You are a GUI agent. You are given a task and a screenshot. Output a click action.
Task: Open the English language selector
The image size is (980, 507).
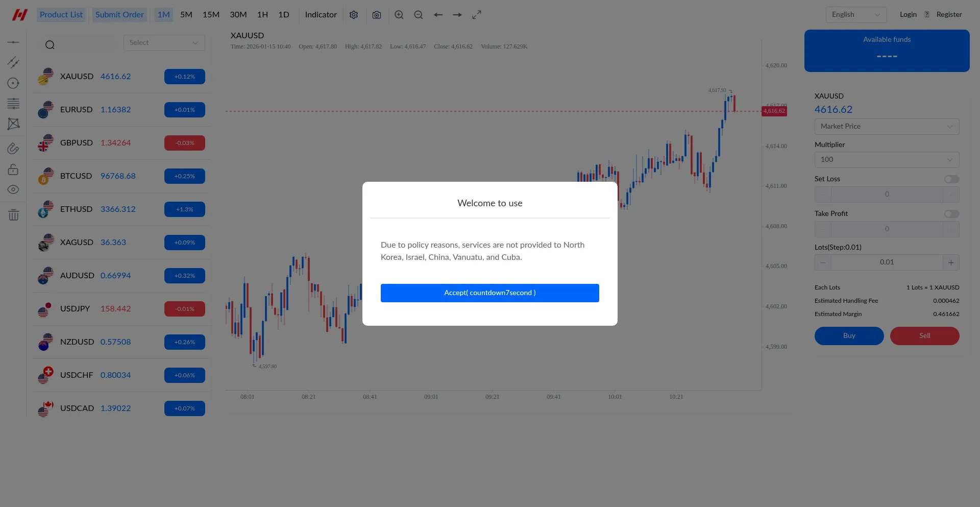[x=856, y=15]
